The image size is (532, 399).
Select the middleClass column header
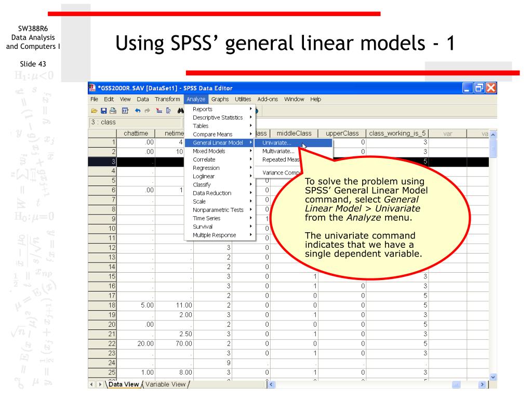tap(294, 134)
